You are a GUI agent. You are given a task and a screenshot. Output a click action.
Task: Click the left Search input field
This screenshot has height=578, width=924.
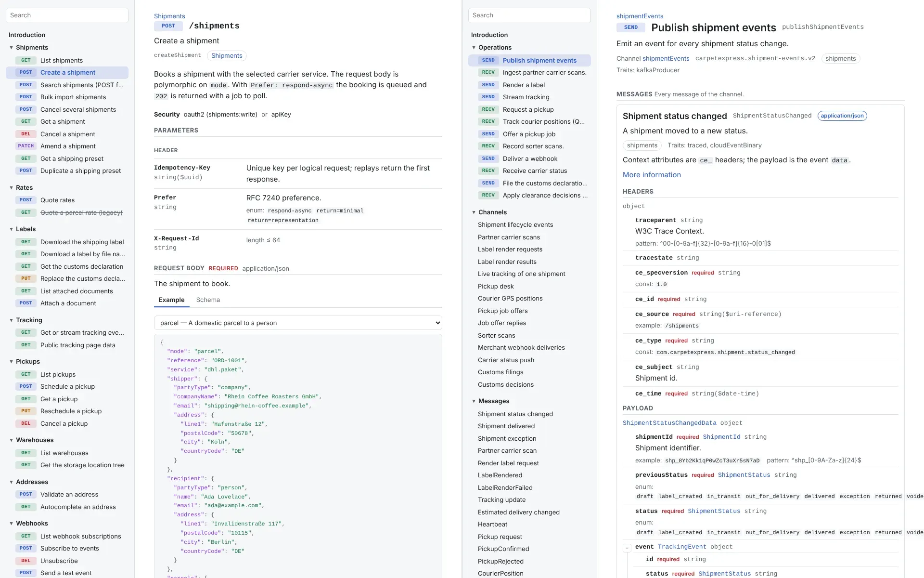[67, 15]
